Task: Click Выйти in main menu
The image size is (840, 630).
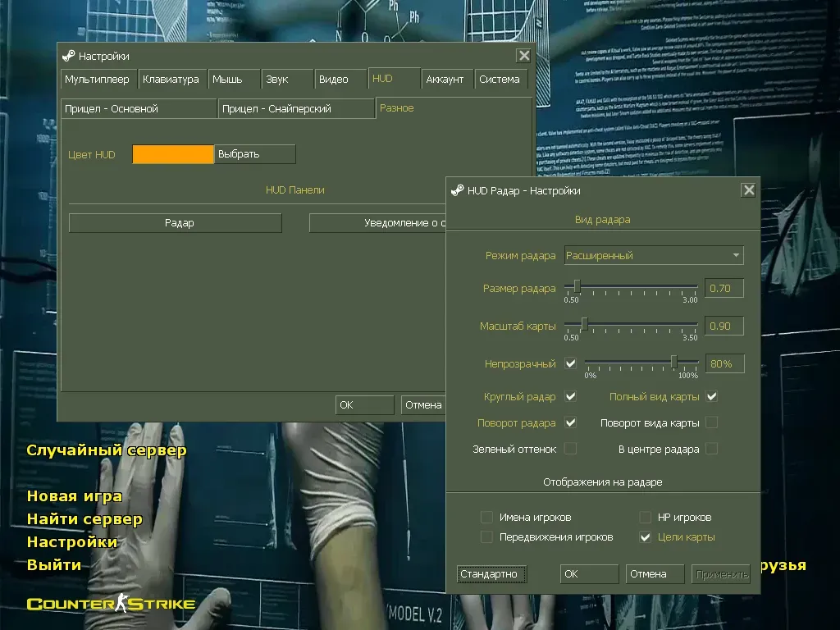Action: [53, 564]
